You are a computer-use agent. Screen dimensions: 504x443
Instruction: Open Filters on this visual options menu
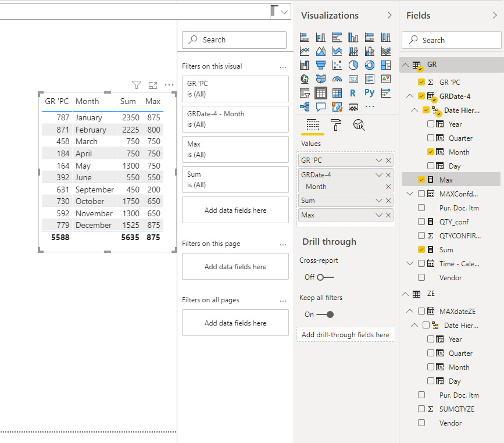click(283, 67)
